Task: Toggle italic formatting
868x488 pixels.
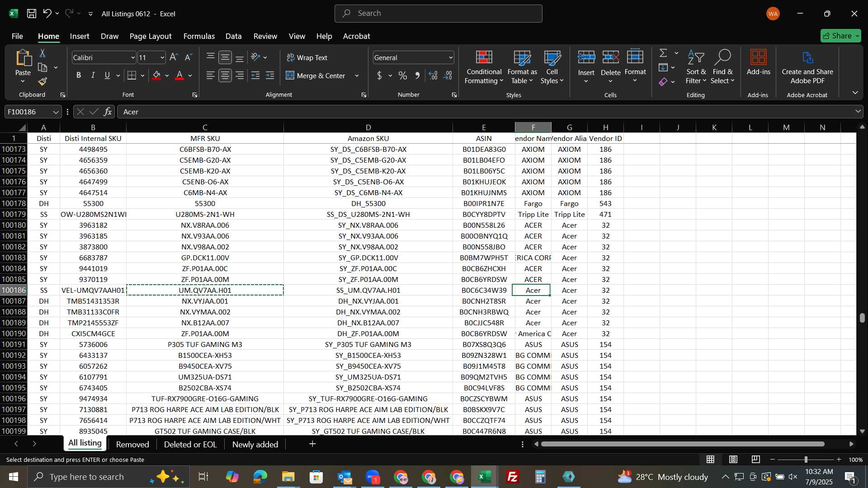Action: [x=93, y=75]
